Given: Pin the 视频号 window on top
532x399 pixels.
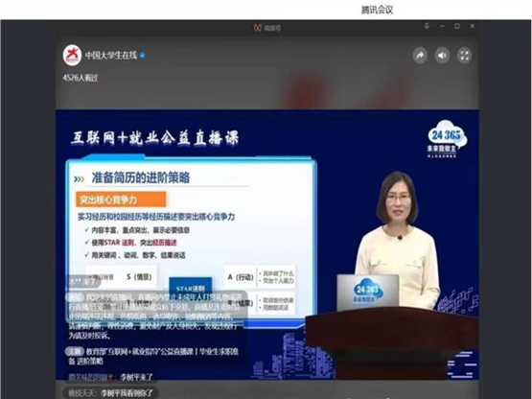Looking at the screenshot, I should point(427,26).
